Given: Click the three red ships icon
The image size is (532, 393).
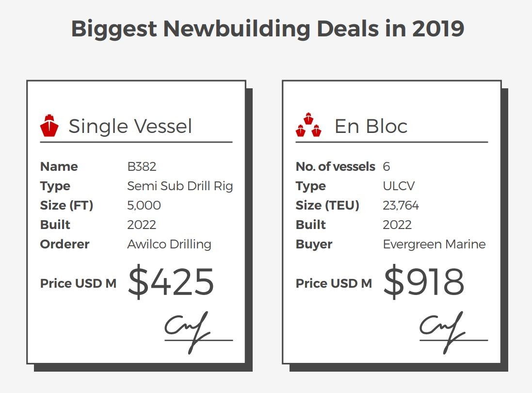Looking at the screenshot, I should pos(308,125).
